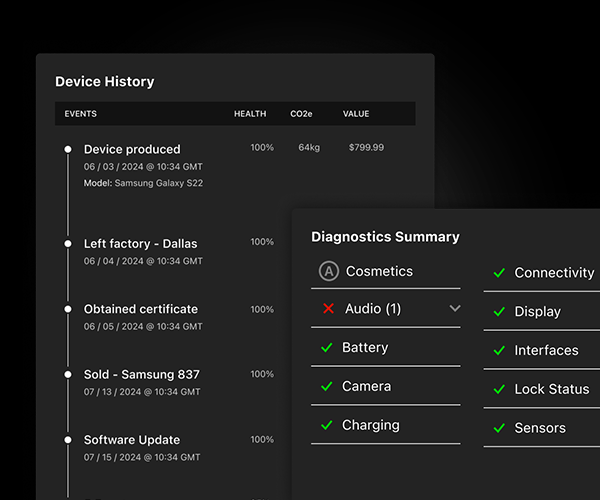The width and height of the screenshot is (600, 500).
Task: Click the Obtained certificate timeline dot
Action: coord(68,309)
